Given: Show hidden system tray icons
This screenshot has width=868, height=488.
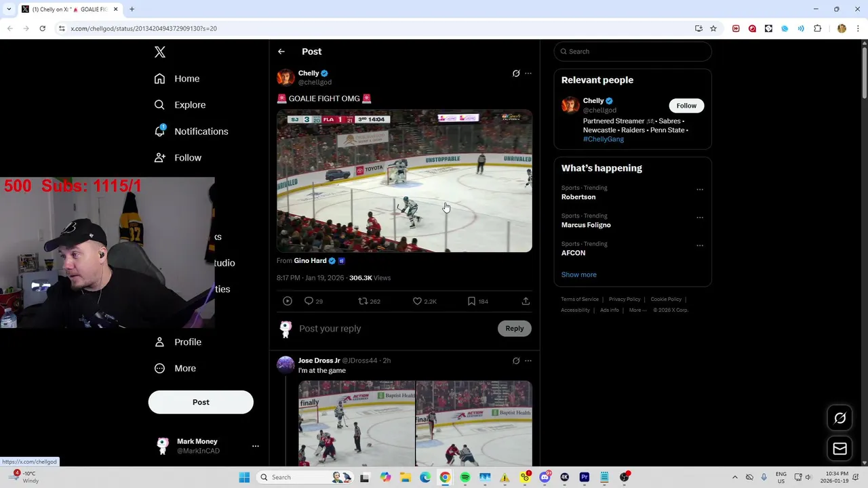Looking at the screenshot, I should (735, 477).
